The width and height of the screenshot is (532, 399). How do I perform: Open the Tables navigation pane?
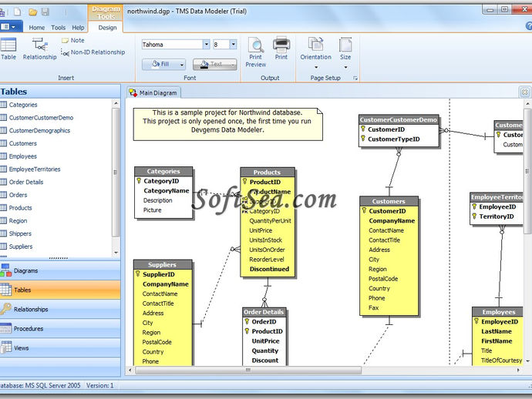point(60,290)
